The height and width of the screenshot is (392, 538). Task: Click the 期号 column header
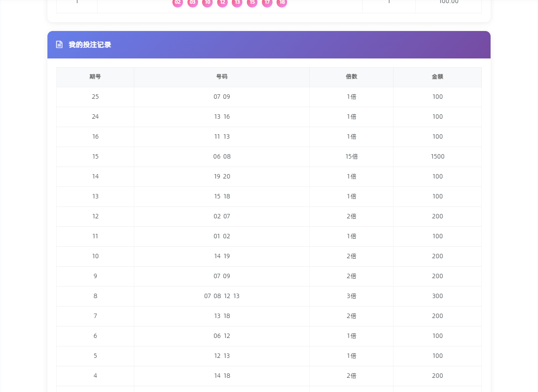coord(95,77)
